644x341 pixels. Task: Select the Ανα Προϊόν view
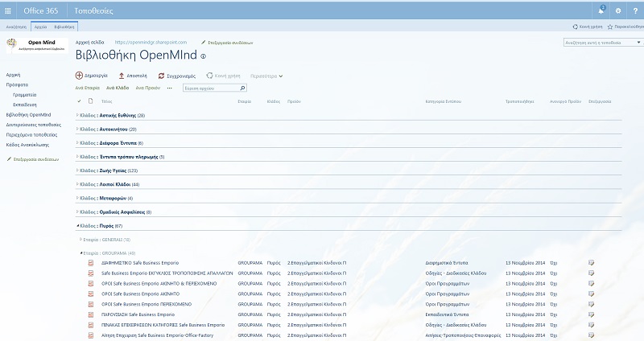[x=148, y=88]
